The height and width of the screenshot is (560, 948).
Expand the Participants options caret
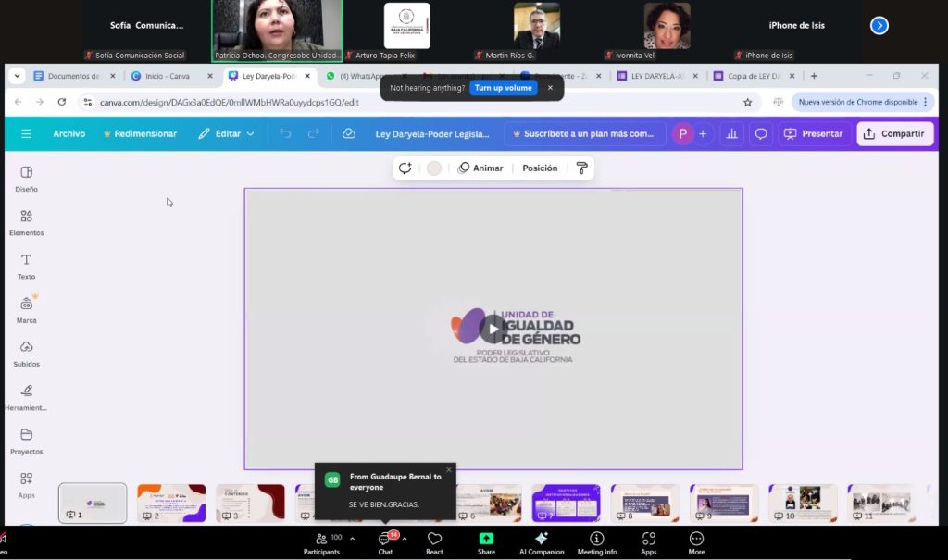click(x=352, y=538)
